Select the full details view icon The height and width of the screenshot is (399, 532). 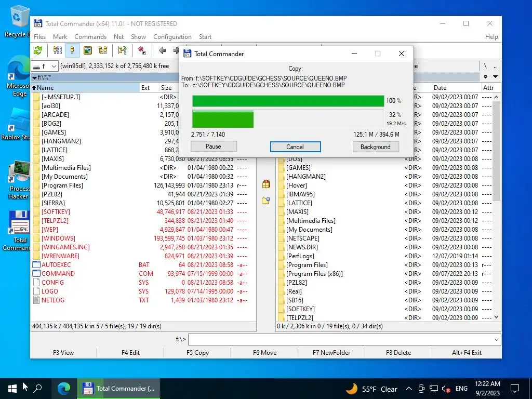72,50
